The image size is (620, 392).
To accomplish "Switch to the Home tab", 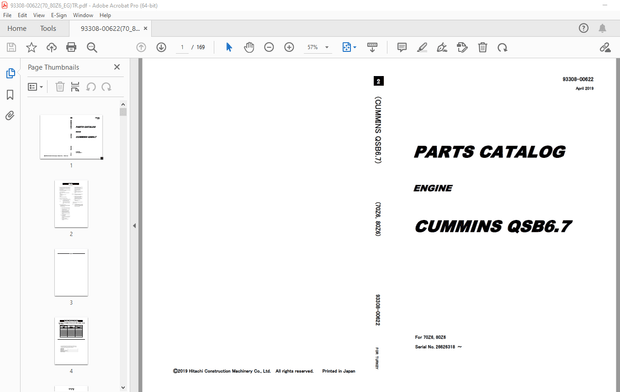I will [x=17, y=28].
